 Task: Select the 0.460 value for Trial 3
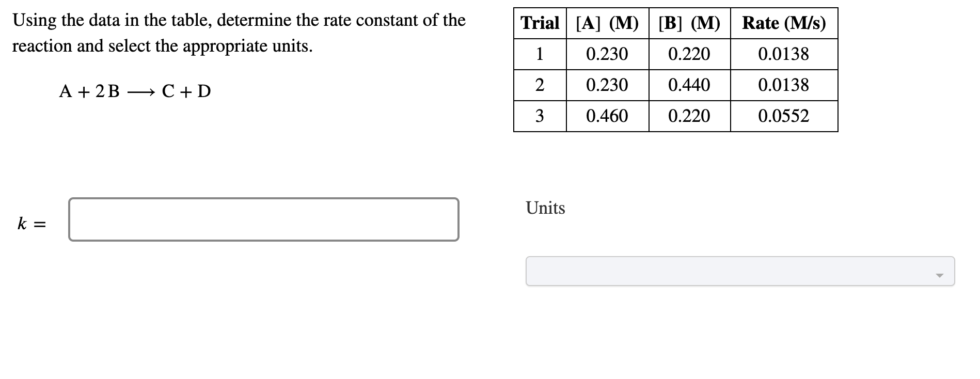tap(608, 116)
